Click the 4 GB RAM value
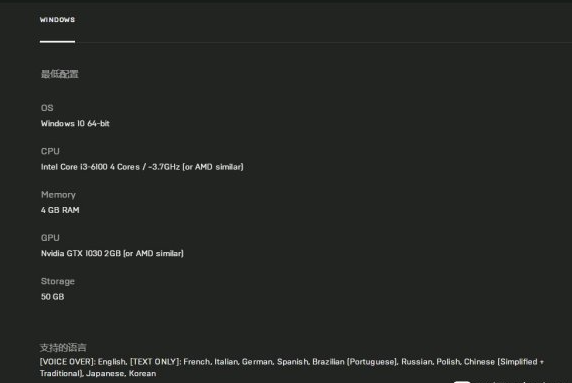Image resolution: width=572 pixels, height=383 pixels. pos(60,210)
